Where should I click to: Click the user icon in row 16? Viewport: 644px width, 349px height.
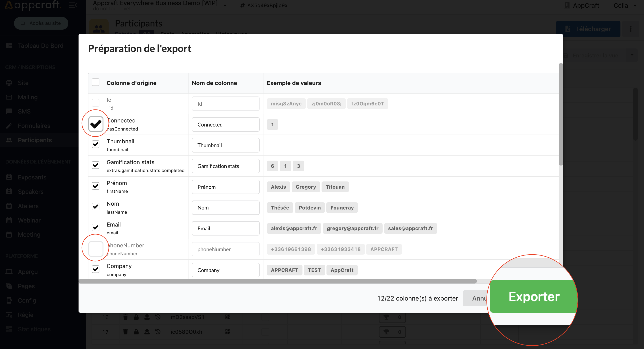147,317
